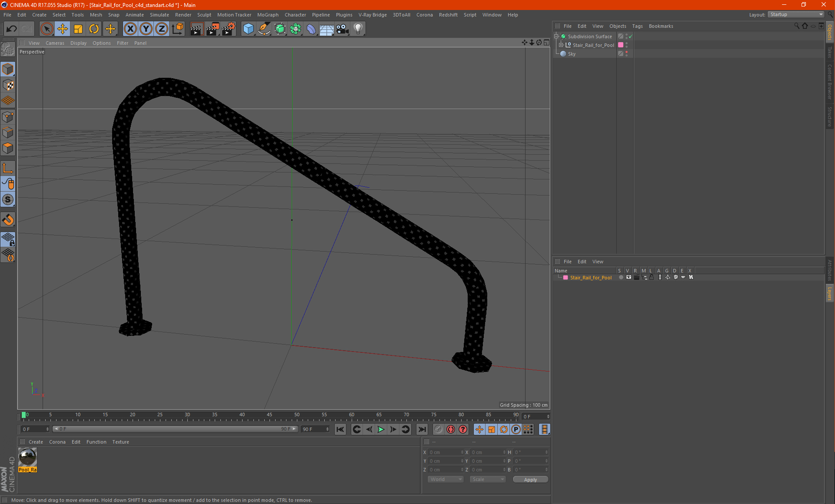Image resolution: width=835 pixels, height=504 pixels.
Task: Open World coordinate system dropdown
Action: [446, 479]
